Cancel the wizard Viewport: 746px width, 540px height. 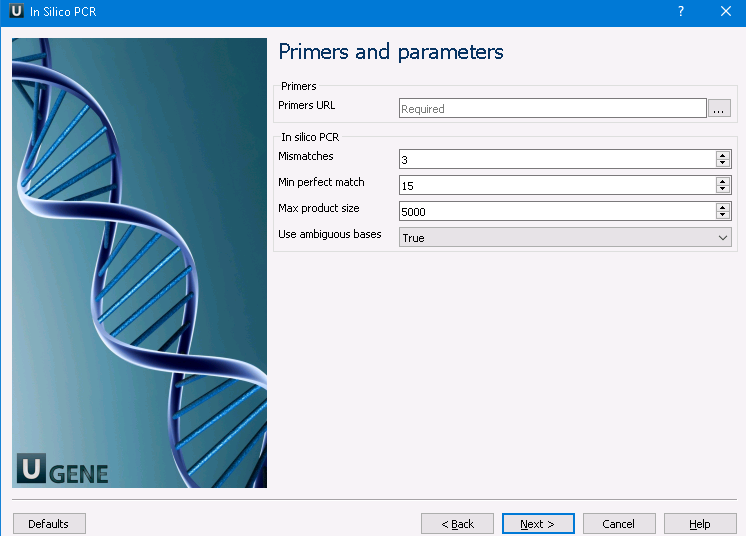(619, 524)
